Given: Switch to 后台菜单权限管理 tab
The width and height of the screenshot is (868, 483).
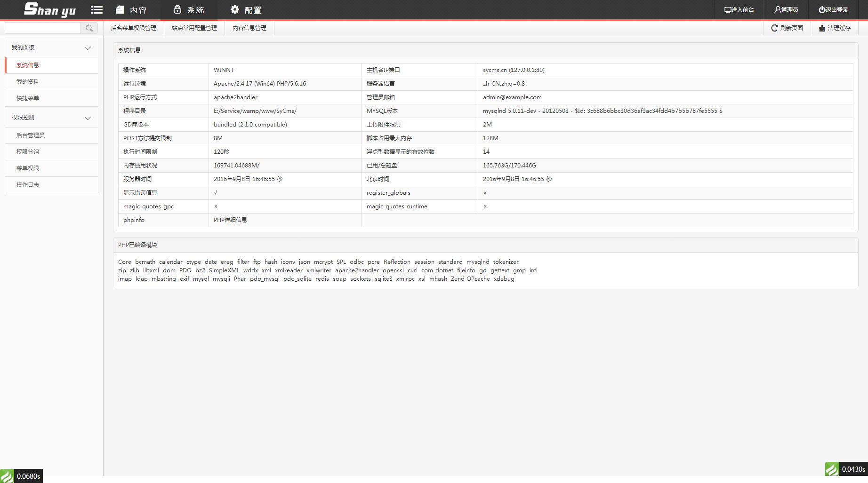Looking at the screenshot, I should coord(134,28).
